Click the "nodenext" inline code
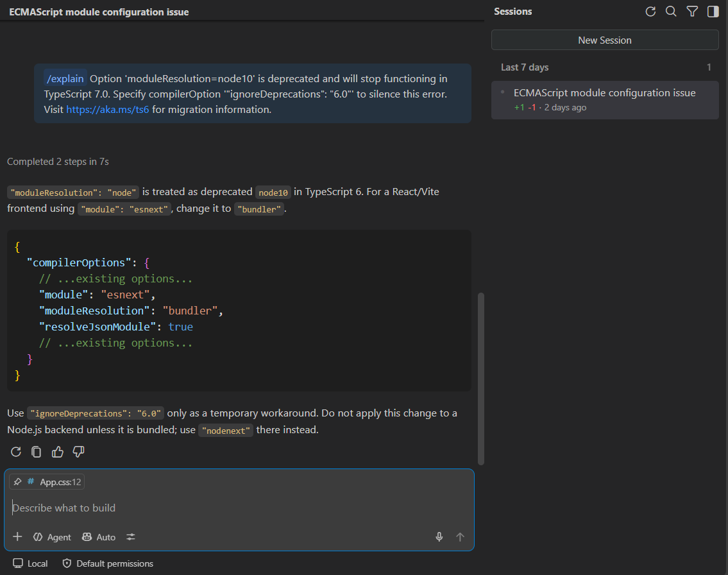The height and width of the screenshot is (575, 728). tap(226, 431)
